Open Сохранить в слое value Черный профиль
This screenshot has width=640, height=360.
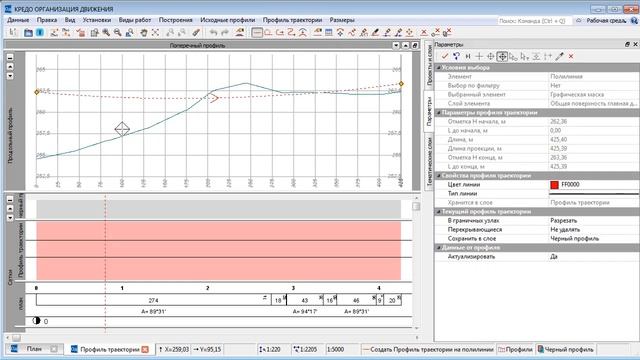pos(594,238)
